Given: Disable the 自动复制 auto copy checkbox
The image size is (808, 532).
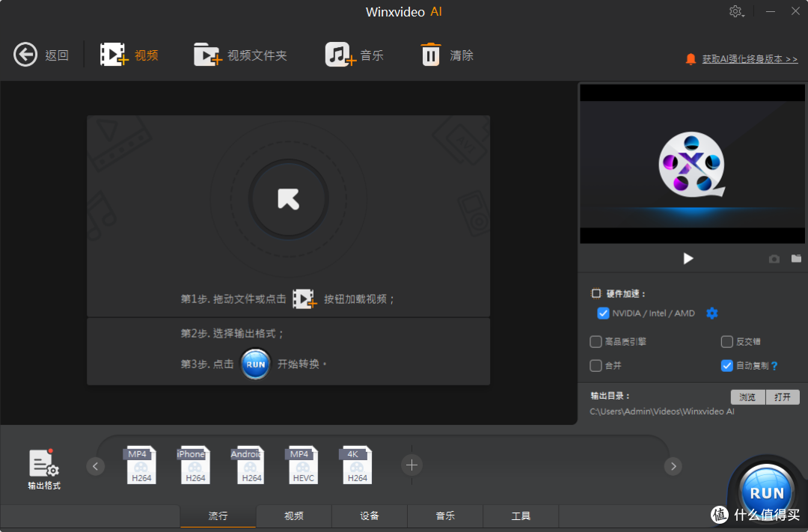Looking at the screenshot, I should 726,365.
